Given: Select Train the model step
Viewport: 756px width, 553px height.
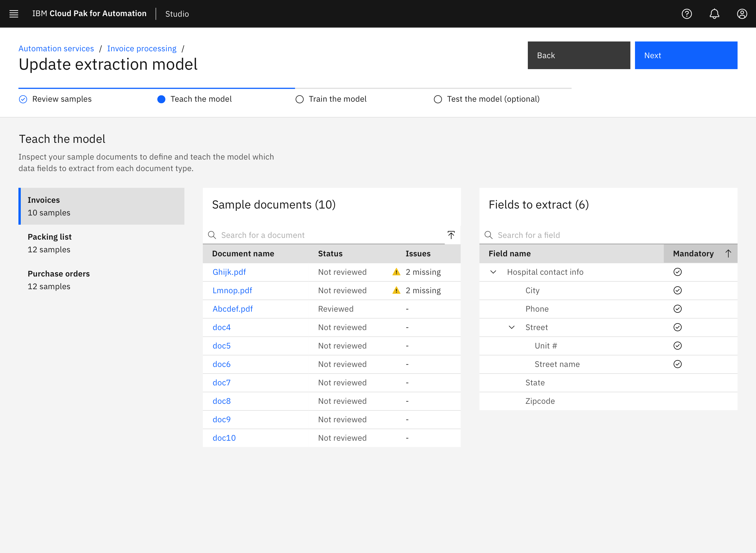Looking at the screenshot, I should [337, 99].
